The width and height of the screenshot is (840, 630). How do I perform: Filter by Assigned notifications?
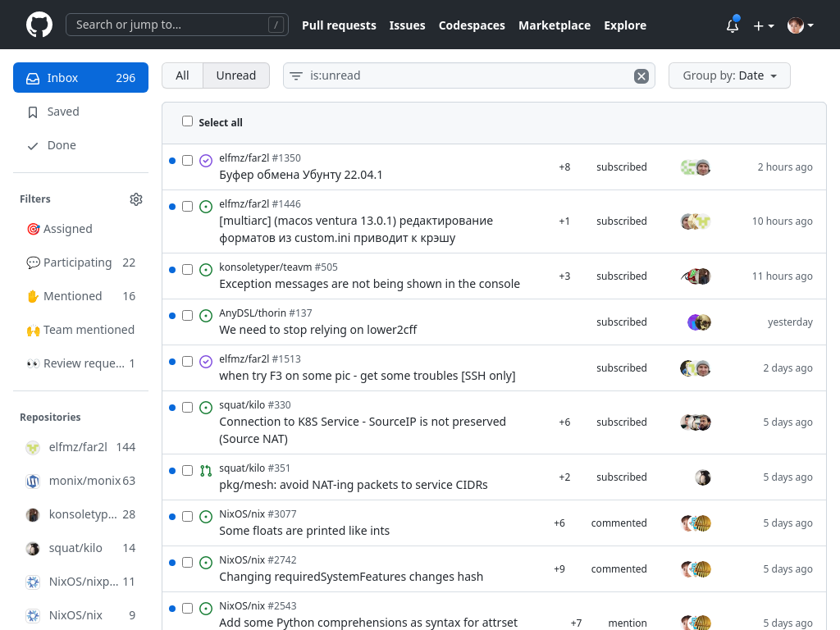point(81,229)
